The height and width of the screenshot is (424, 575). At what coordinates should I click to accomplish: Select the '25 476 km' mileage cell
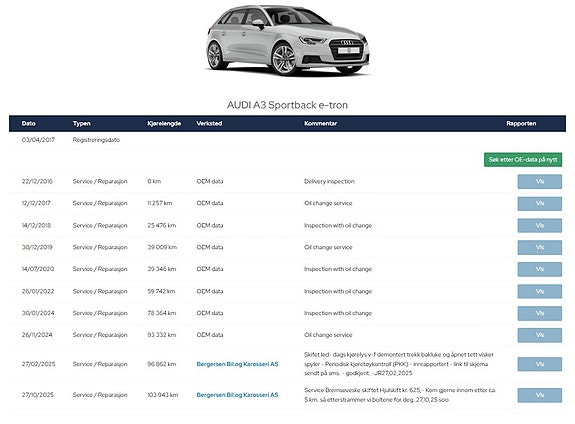[x=161, y=225]
